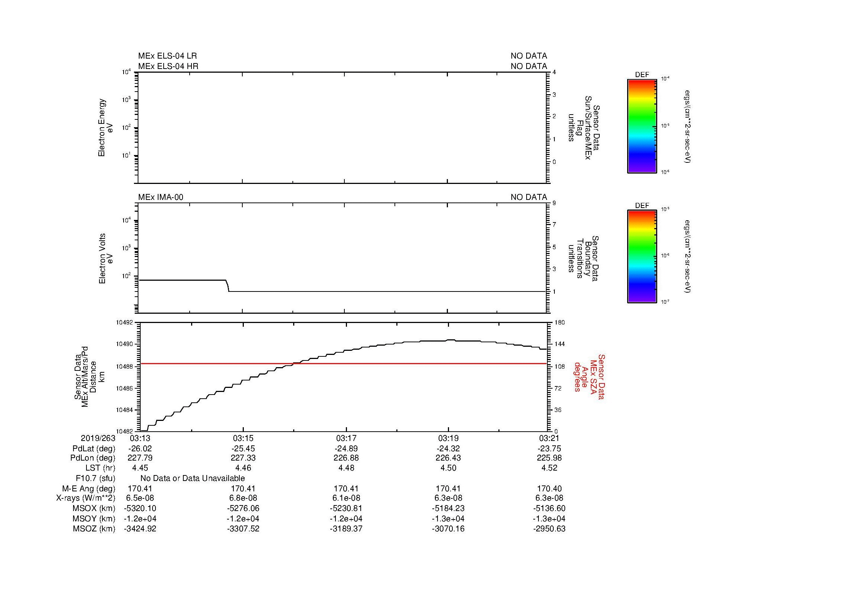Image resolution: width=868 pixels, height=613 pixels.
Task: Click the Electron Energy eV axis title
Action: tap(106, 128)
